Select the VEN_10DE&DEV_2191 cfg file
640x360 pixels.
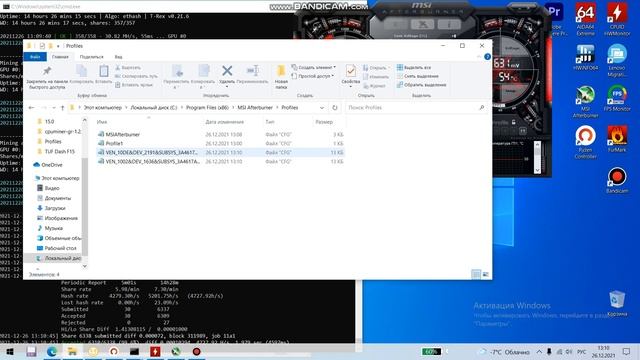[x=220, y=153]
